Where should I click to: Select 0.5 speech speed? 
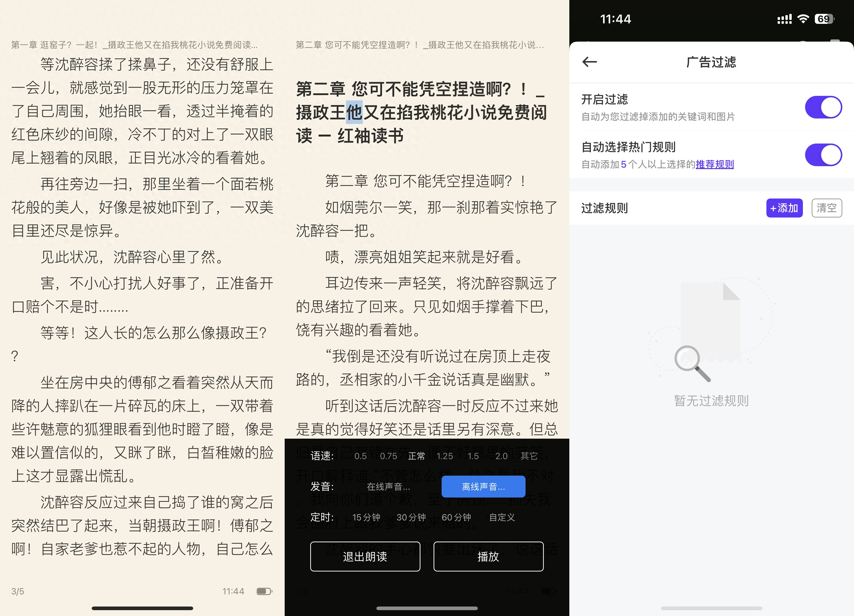click(360, 456)
